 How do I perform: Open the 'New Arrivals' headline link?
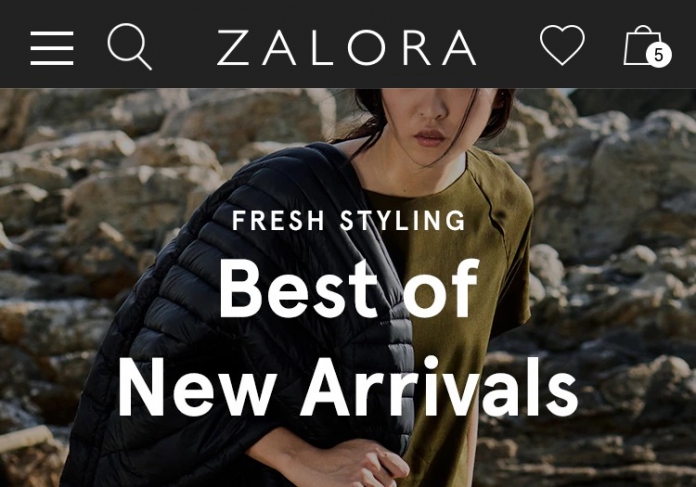(x=348, y=386)
